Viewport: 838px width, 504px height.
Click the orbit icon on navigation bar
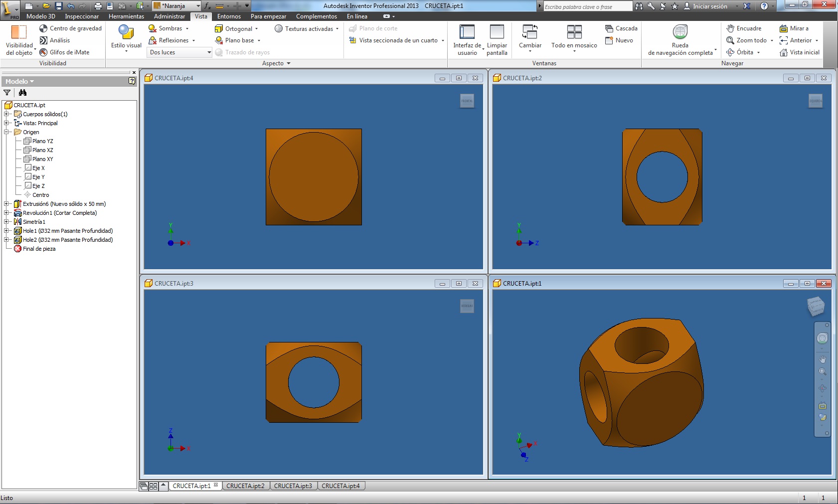[x=823, y=388]
